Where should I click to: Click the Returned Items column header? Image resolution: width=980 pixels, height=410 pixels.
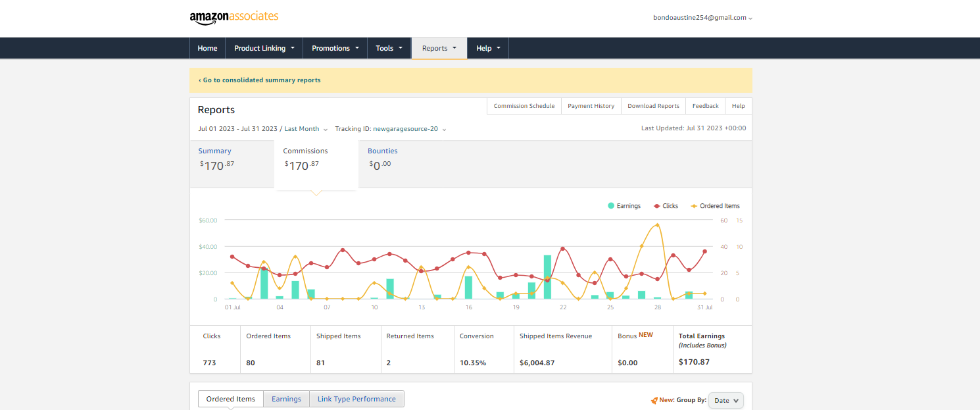410,336
